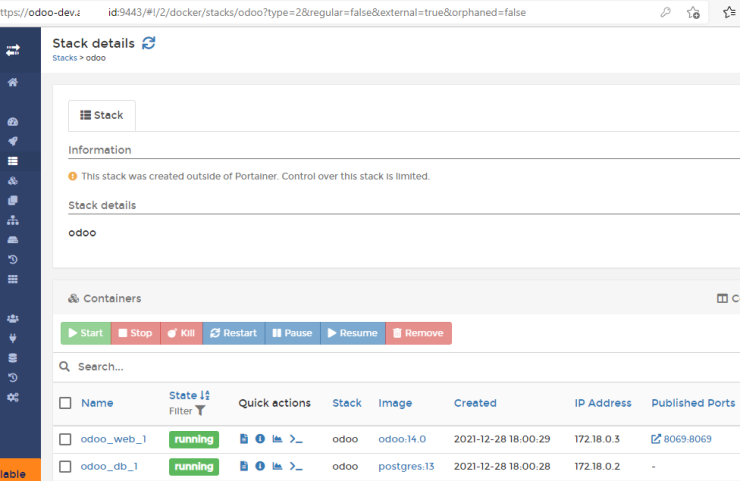Open logs for odoo_web_1 container
Viewport: 740px width, 481px height.
[x=244, y=439]
